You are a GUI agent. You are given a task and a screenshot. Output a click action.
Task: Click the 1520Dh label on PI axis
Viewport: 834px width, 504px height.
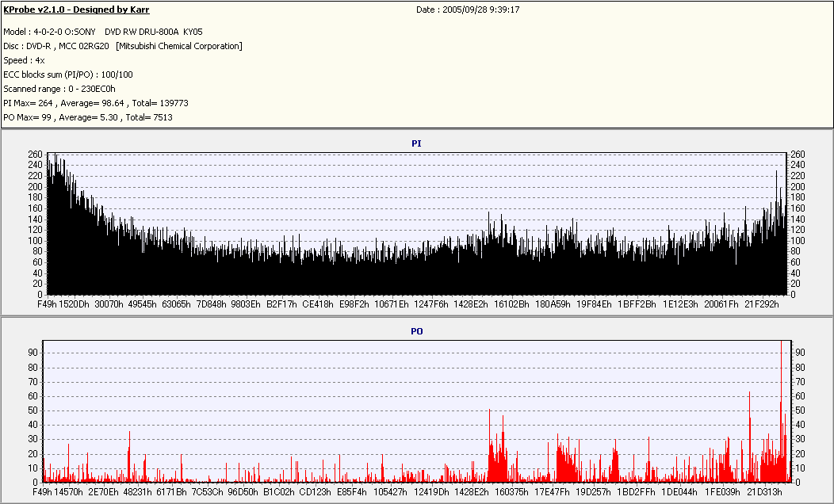[x=75, y=304]
